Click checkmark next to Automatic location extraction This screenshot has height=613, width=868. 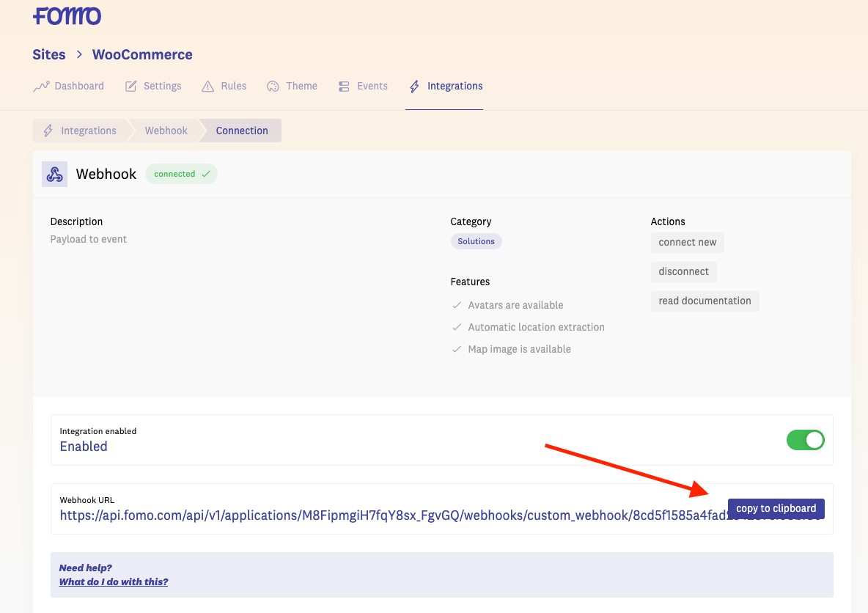pos(457,327)
